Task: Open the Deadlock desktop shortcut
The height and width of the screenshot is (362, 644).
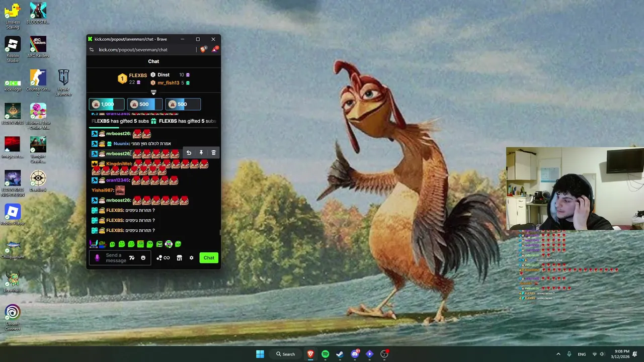Action: tap(38, 181)
